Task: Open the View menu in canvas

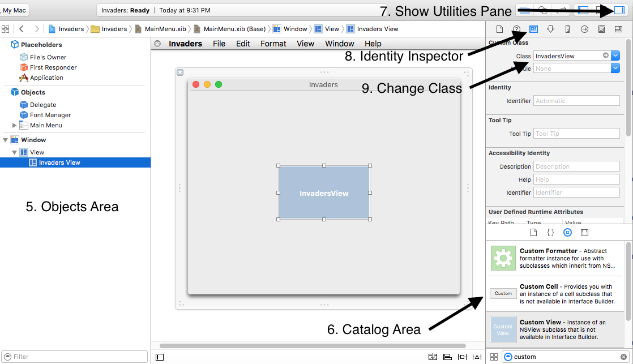Action: [x=305, y=44]
